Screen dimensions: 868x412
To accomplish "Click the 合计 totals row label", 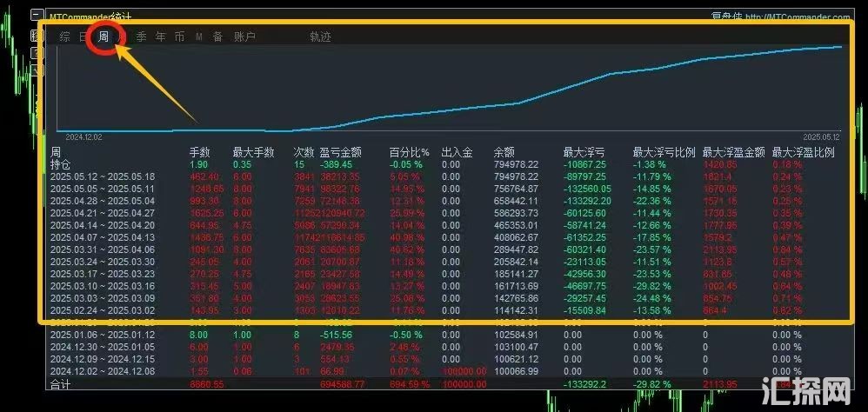I will [61, 384].
